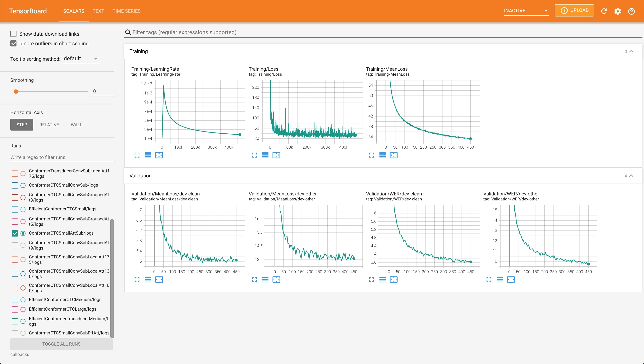Click the Smoothing slider handle
Screen dimensions: 644x364
point(16,92)
